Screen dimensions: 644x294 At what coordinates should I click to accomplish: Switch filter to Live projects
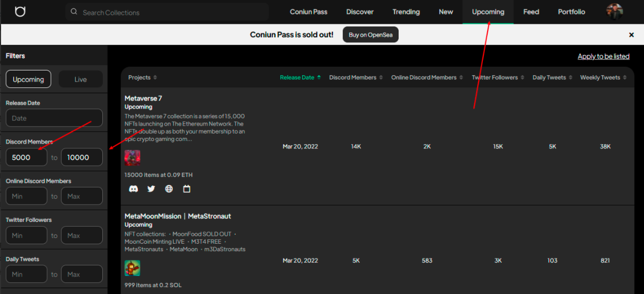pos(81,79)
